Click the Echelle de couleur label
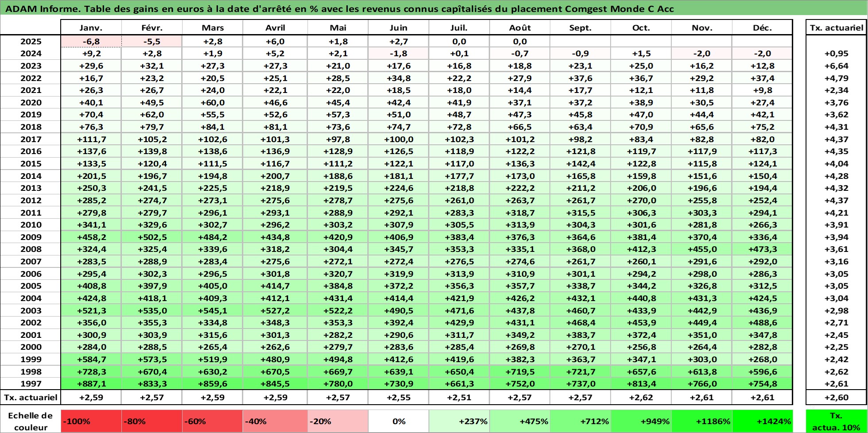Viewport: 868px width, 433px height. tap(31, 421)
